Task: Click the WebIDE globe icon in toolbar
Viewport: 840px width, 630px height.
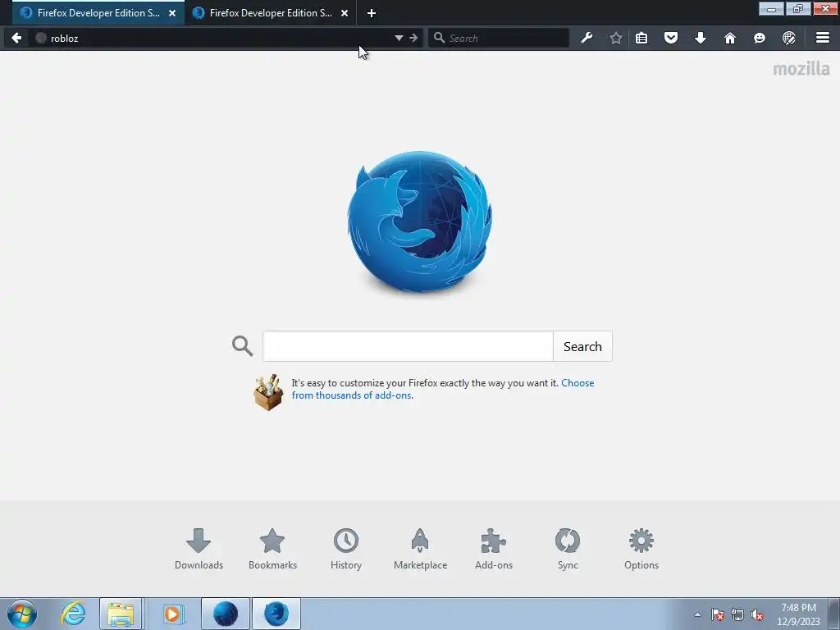Action: [788, 38]
